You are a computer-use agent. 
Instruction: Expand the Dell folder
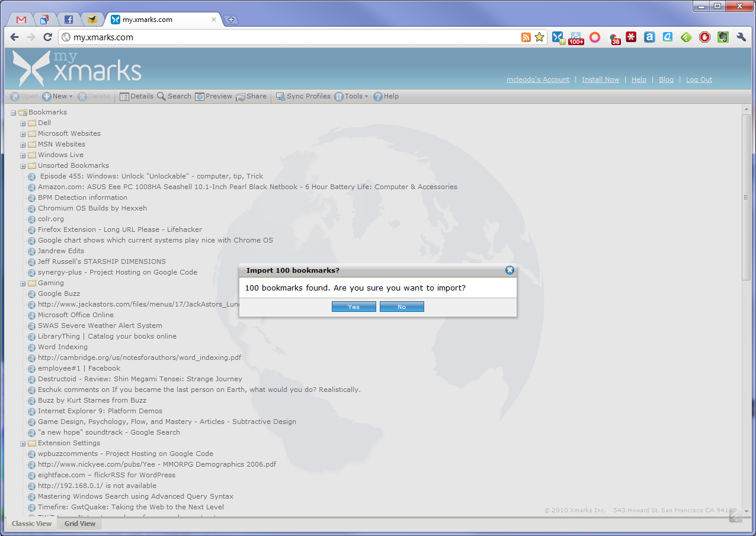point(23,123)
